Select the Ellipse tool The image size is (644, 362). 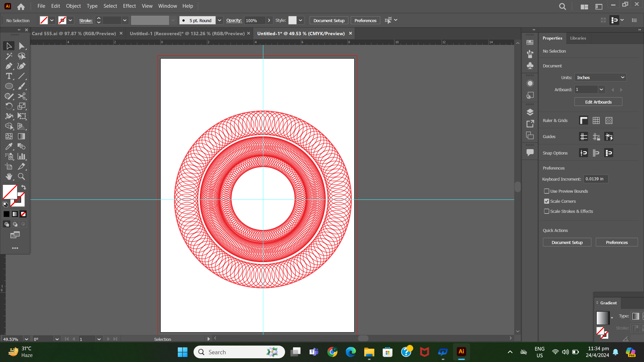point(9,86)
